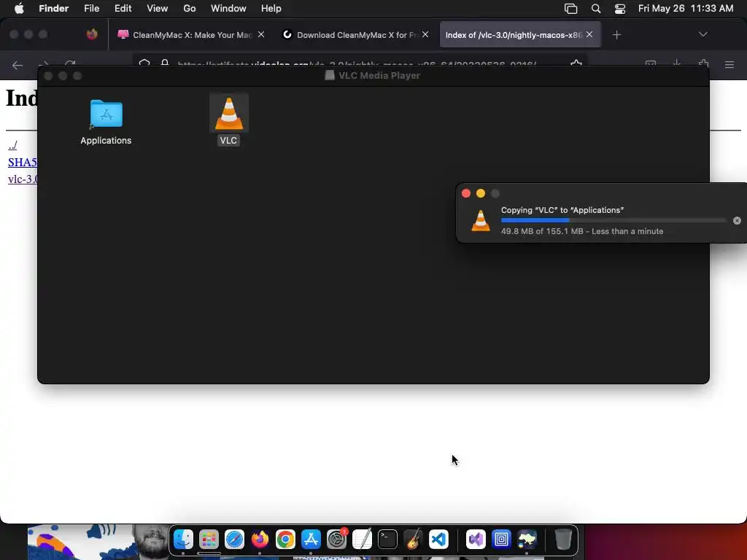This screenshot has height=560, width=747.
Task: Minimize the copy progress window with yellow button
Action: 480,193
